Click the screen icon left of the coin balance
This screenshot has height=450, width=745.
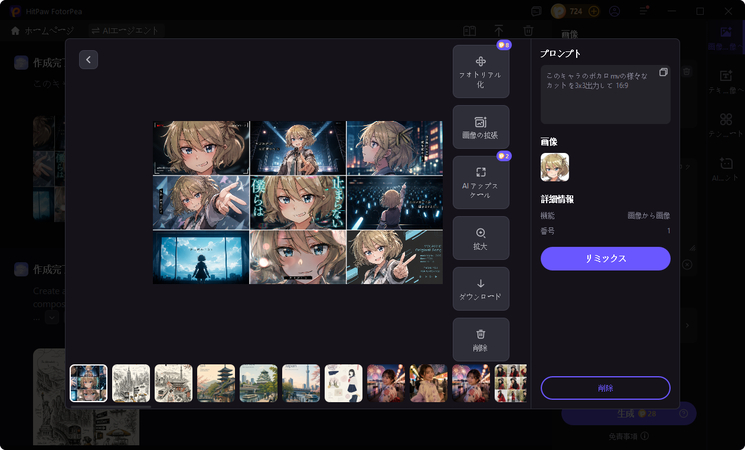(536, 11)
